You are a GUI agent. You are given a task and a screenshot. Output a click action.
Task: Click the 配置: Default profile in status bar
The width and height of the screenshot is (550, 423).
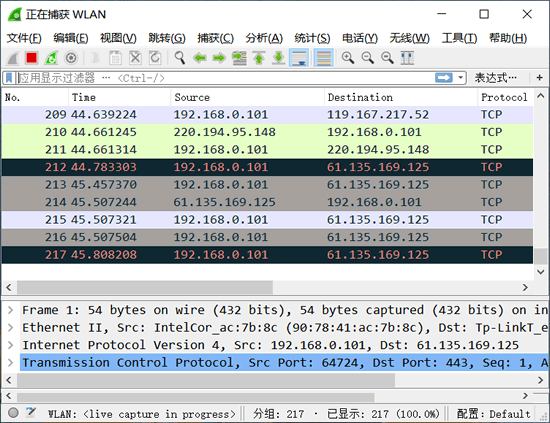[x=493, y=414]
